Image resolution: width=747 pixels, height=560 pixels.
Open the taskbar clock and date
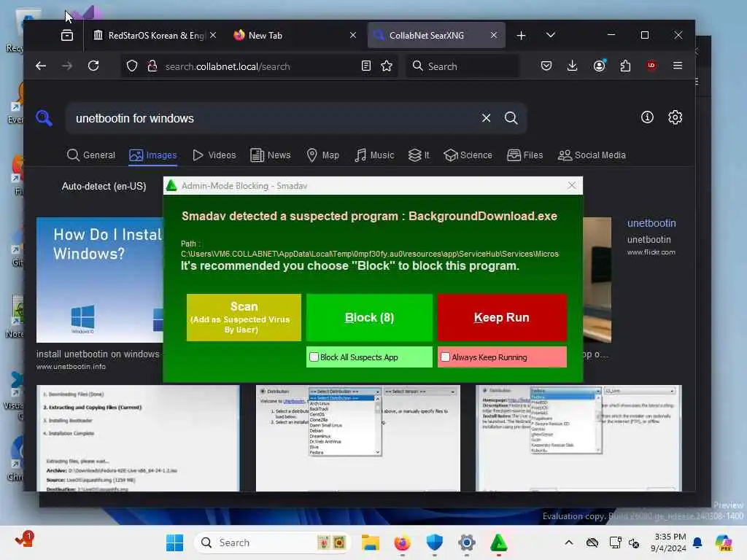point(670,542)
